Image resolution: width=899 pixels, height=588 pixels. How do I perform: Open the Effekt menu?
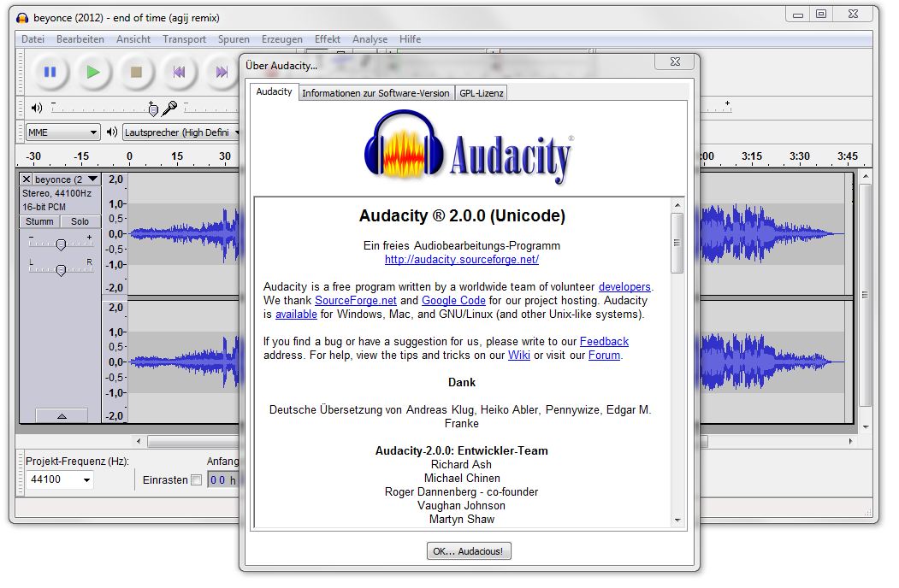point(327,39)
